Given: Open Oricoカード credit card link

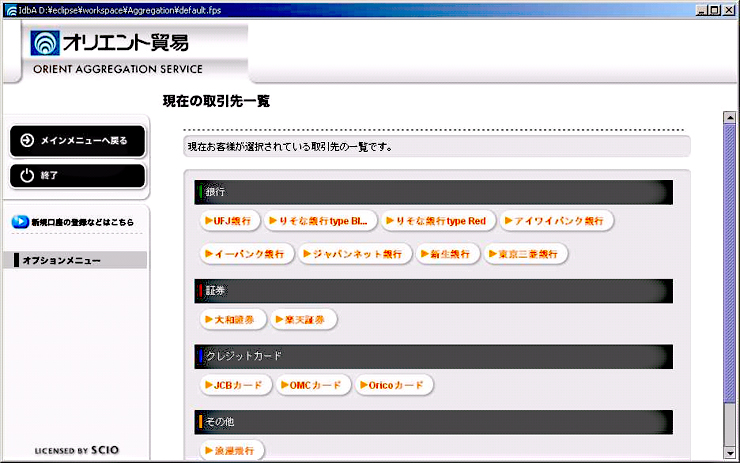Looking at the screenshot, I should 394,385.
